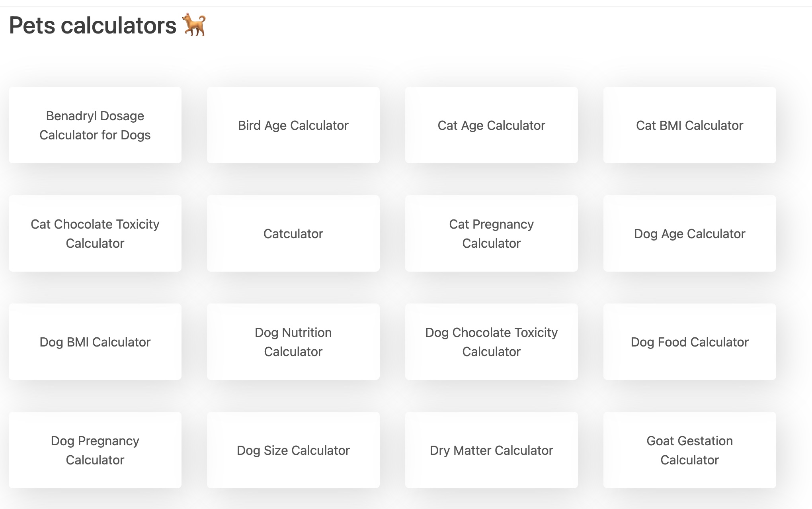Open the Goat Gestation Calculator
The height and width of the screenshot is (509, 812).
pos(689,450)
